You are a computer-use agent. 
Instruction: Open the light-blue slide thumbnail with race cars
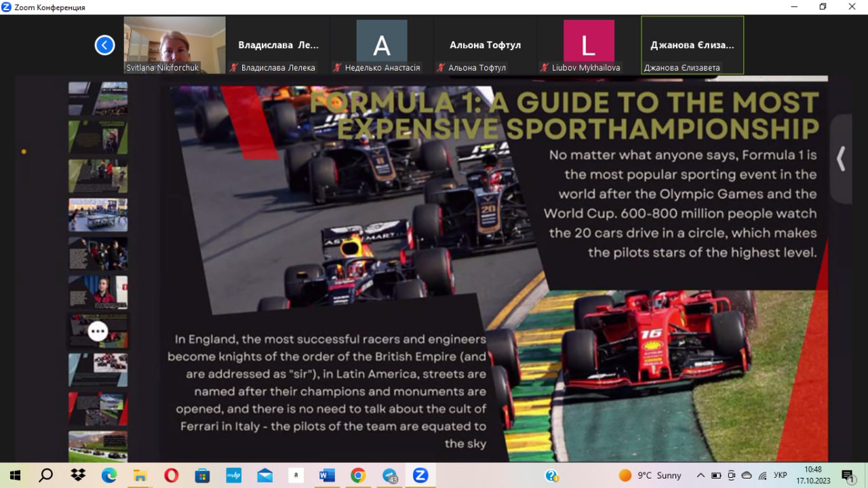[x=98, y=370]
